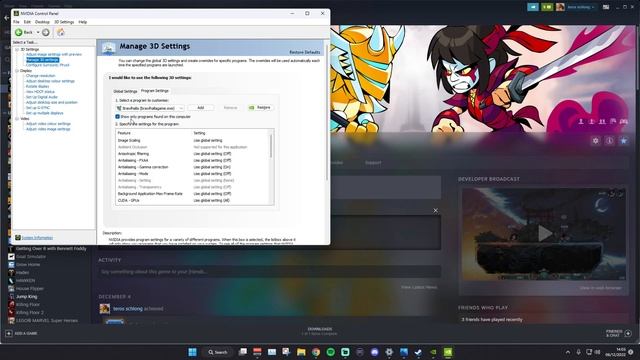This screenshot has width=640, height=360.
Task: Close the Steam news banner with X
Action: [x=436, y=211]
